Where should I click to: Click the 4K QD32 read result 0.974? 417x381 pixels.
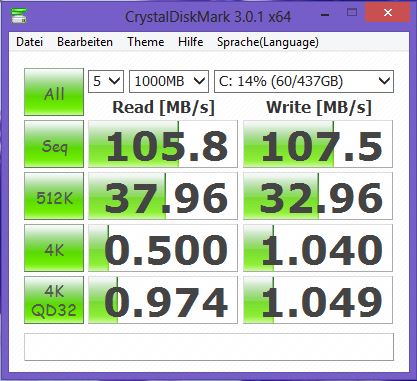tap(163, 300)
